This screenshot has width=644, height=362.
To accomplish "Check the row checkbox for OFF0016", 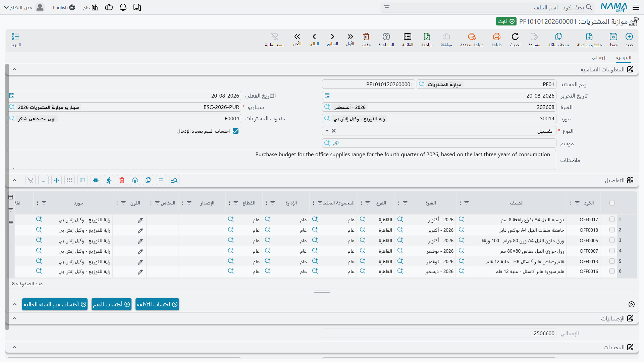I will click(612, 271).
